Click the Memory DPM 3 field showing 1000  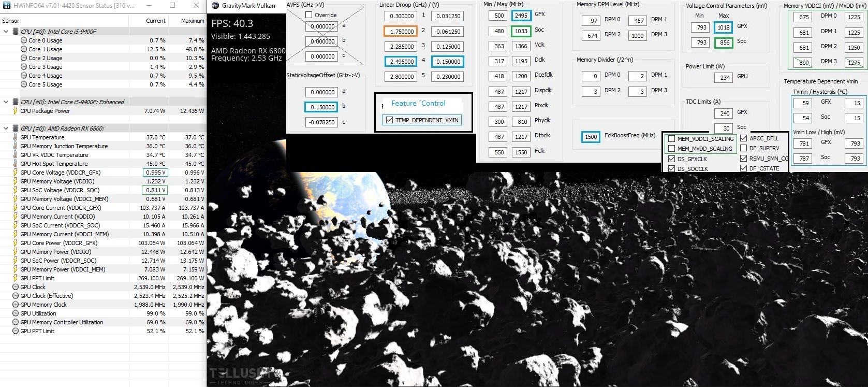pos(637,36)
